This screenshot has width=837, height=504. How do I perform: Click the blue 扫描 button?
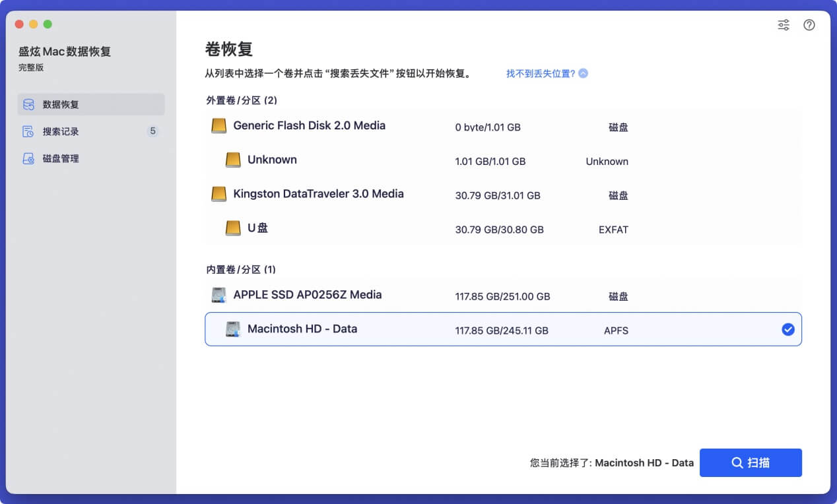tap(751, 462)
